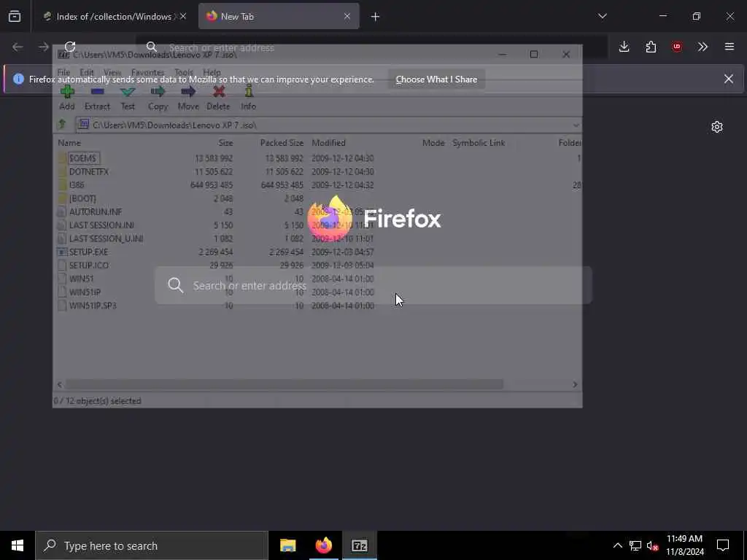The width and height of the screenshot is (747, 560).
Task: Sort by Modified column header
Action: (329, 143)
